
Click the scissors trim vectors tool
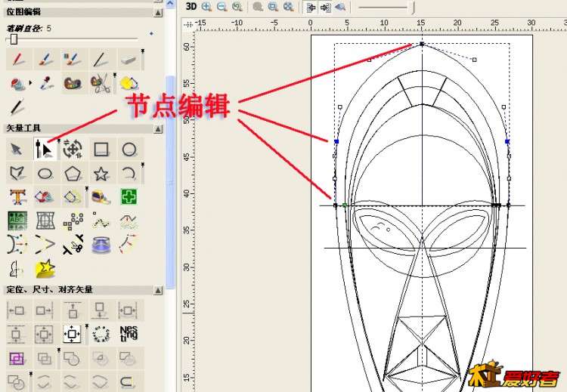point(73,245)
